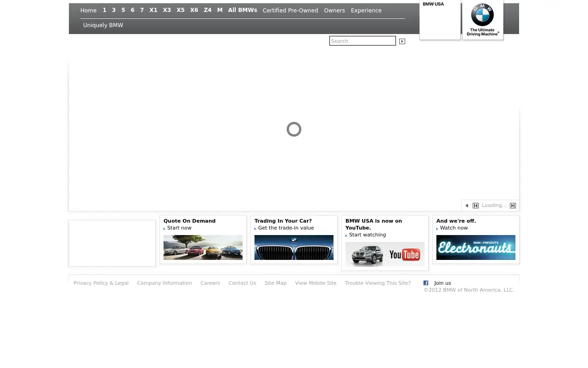Open the Quote On Demand cars thumbnail
588x368 pixels.
click(203, 247)
